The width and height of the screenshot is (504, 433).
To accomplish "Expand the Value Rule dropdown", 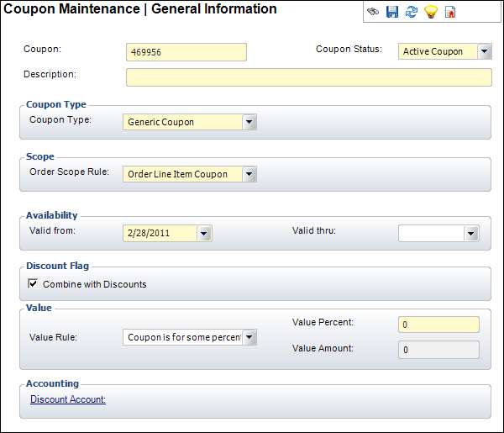I will coord(249,338).
